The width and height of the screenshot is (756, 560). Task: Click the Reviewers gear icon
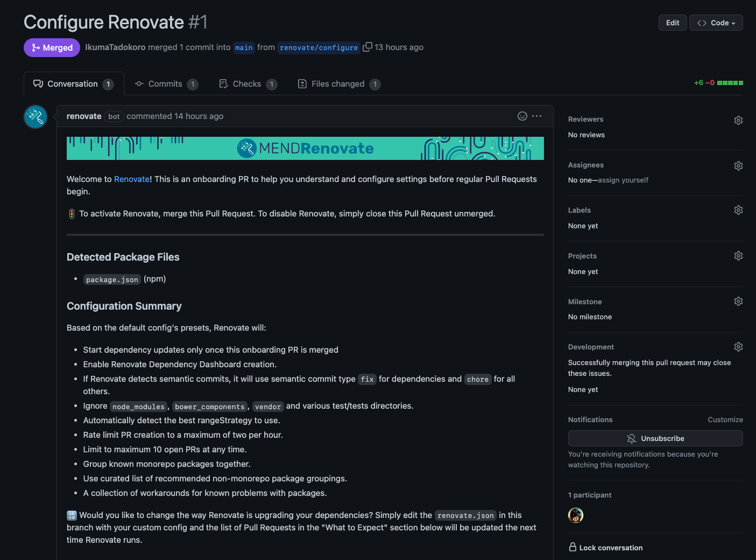pyautogui.click(x=738, y=120)
